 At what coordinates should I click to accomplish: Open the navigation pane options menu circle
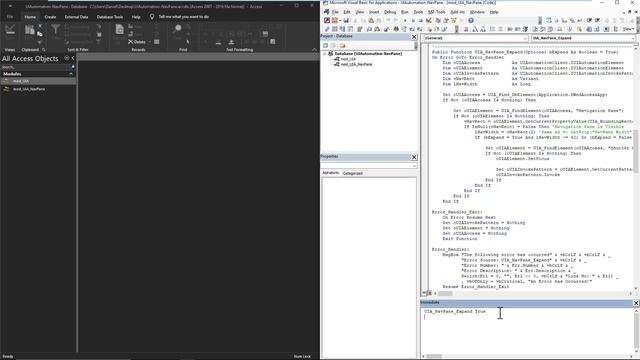[x=67, y=58]
